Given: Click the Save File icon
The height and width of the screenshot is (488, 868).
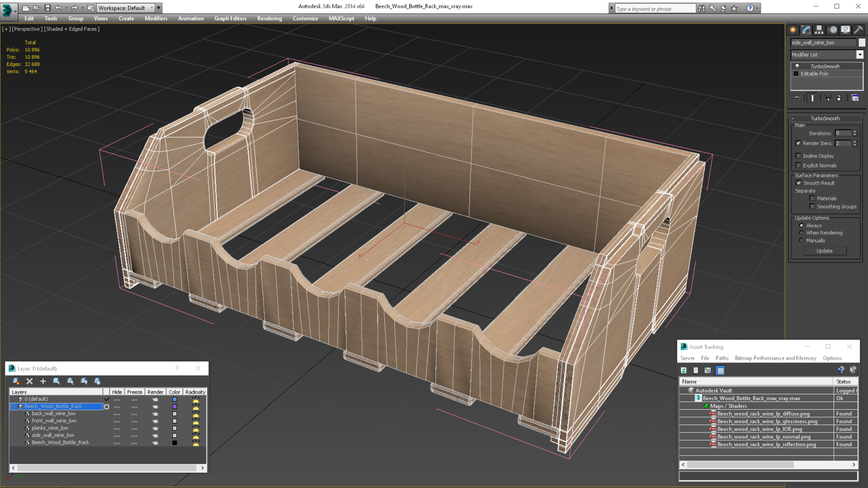Looking at the screenshot, I should click(48, 8).
